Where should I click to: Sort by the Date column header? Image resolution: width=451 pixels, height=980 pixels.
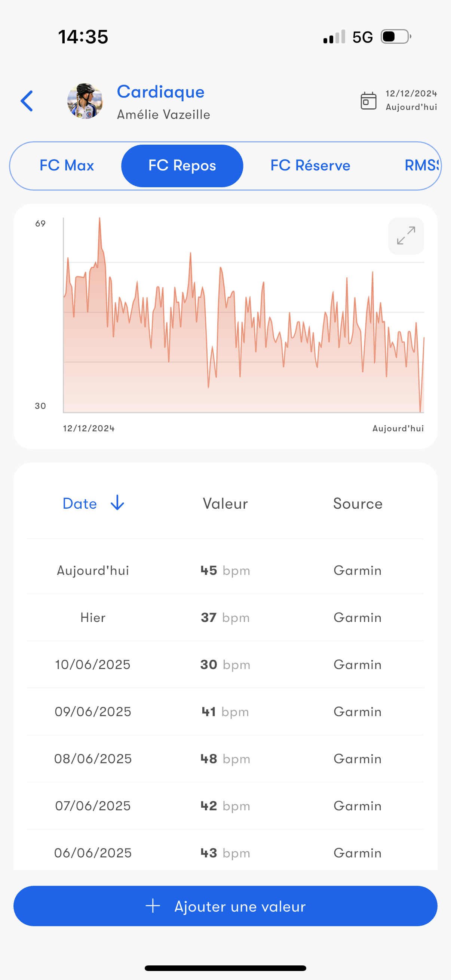coord(80,503)
